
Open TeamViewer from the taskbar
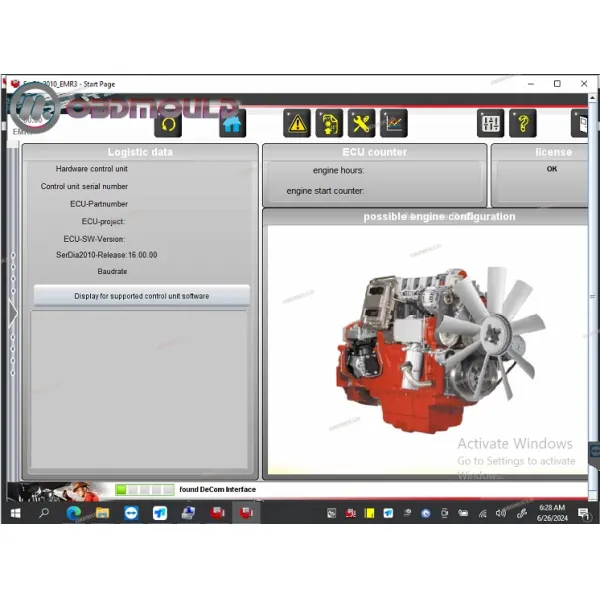coord(131,513)
